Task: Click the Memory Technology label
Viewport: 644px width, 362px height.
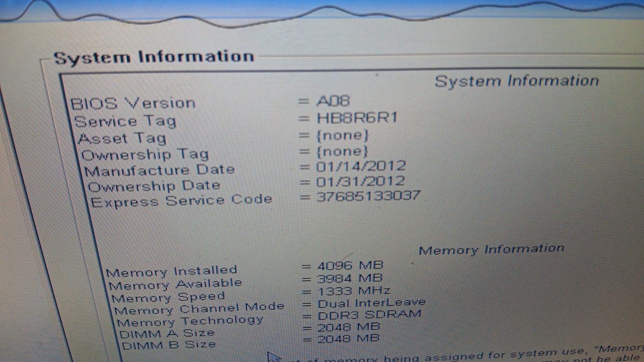Action: [190, 321]
